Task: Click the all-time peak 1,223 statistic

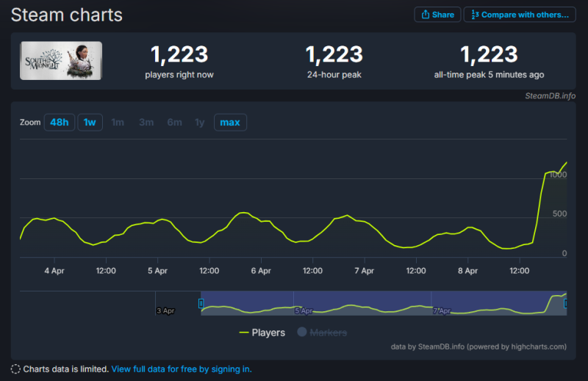Action: [489, 54]
